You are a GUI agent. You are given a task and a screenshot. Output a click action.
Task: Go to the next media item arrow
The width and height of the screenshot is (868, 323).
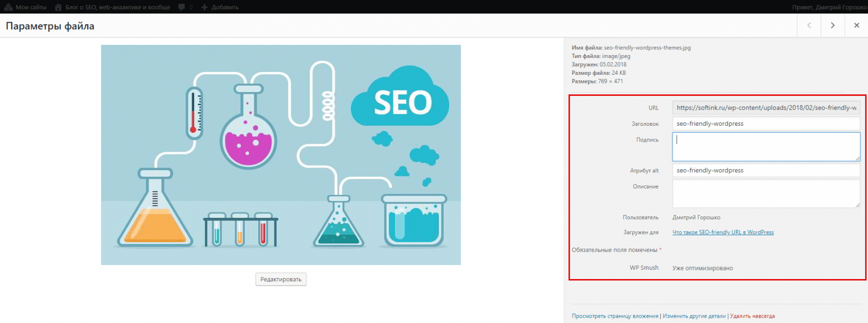tap(833, 25)
